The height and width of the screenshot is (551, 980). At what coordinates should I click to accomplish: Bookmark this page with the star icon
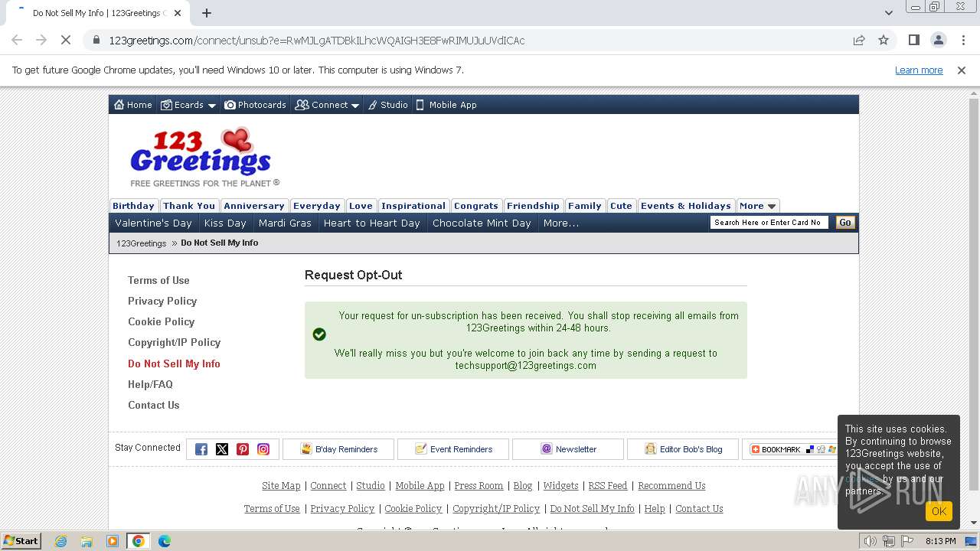884,40
